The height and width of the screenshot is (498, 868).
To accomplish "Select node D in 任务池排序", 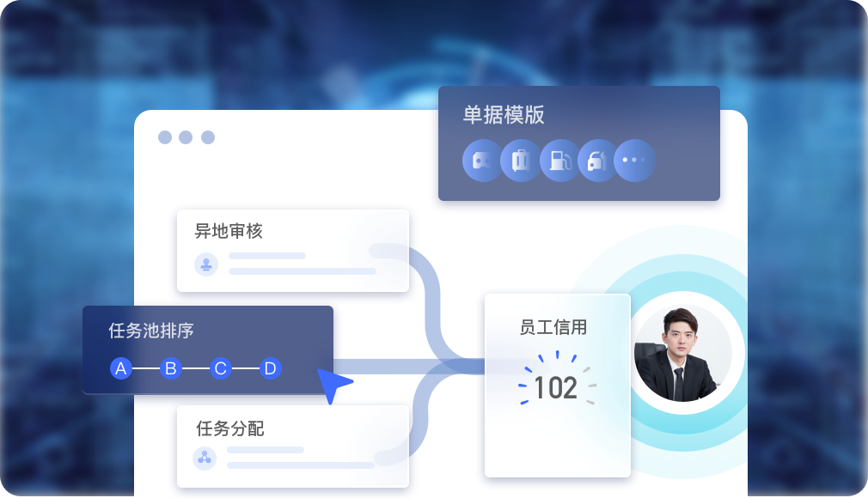I will [270, 368].
